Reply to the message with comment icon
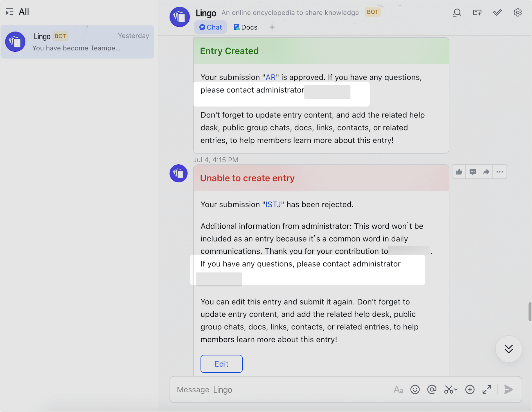The width and height of the screenshot is (532, 412). (x=473, y=172)
